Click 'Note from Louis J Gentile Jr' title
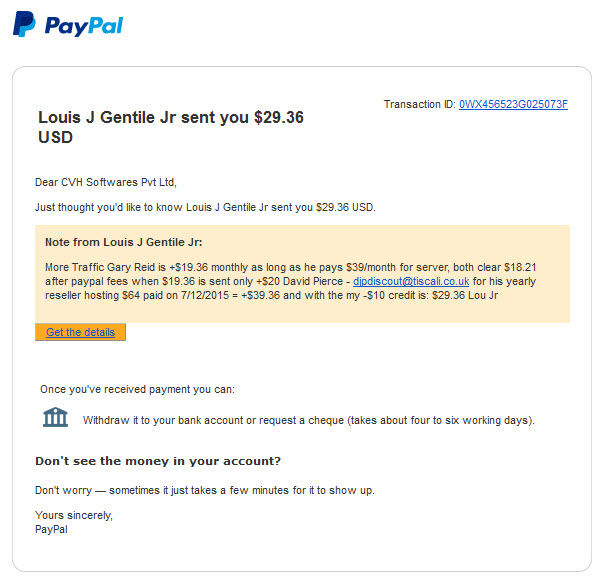Screen dimensions: 604x584 pyautogui.click(x=124, y=242)
